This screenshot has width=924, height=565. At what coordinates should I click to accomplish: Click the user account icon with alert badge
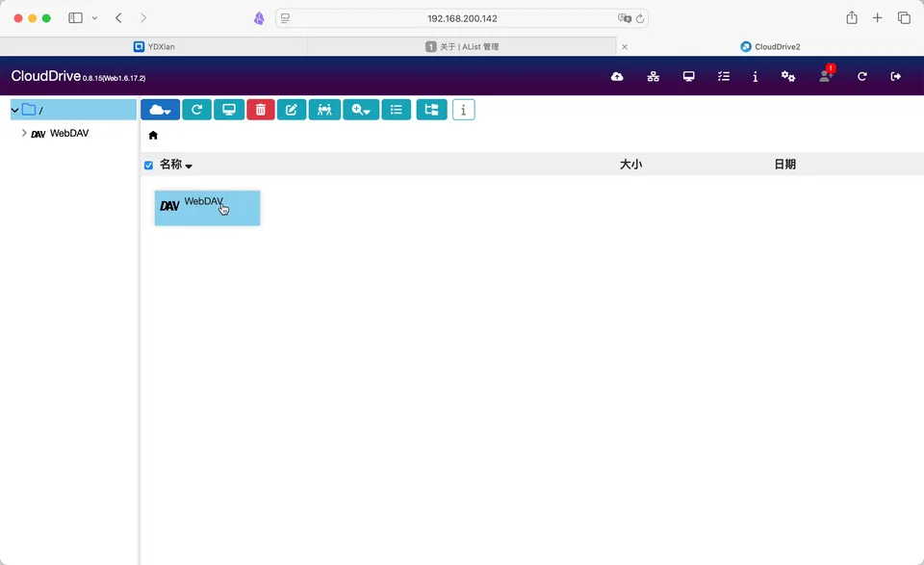pyautogui.click(x=825, y=76)
